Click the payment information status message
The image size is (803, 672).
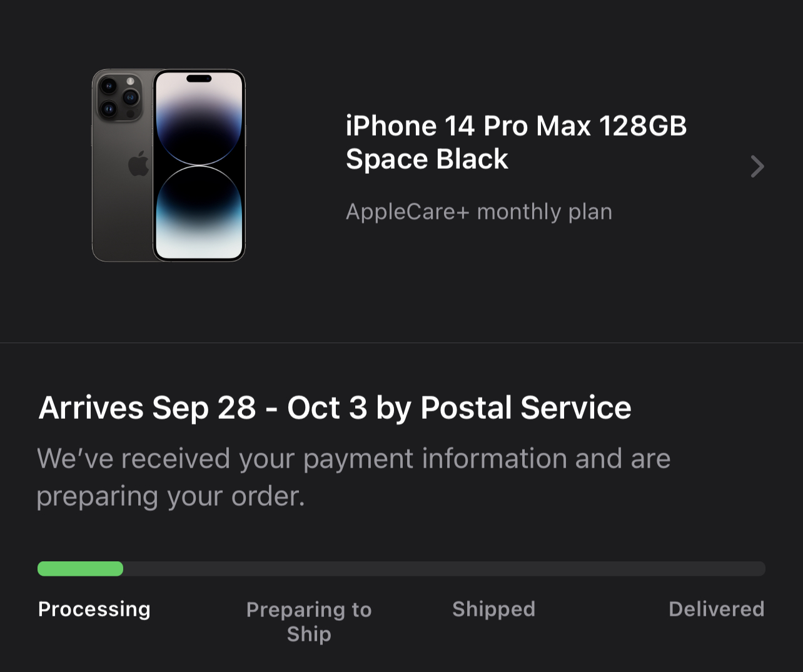coord(353,477)
